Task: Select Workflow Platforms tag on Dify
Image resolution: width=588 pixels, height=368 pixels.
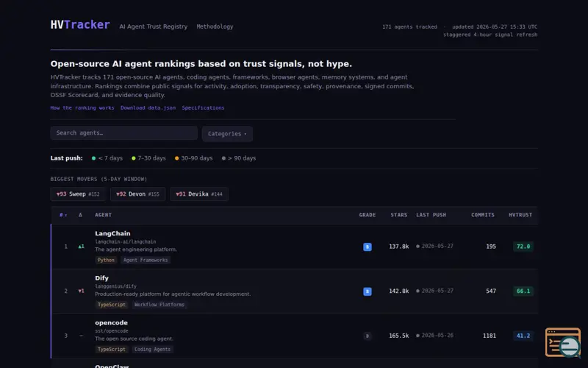Action: [x=159, y=305]
